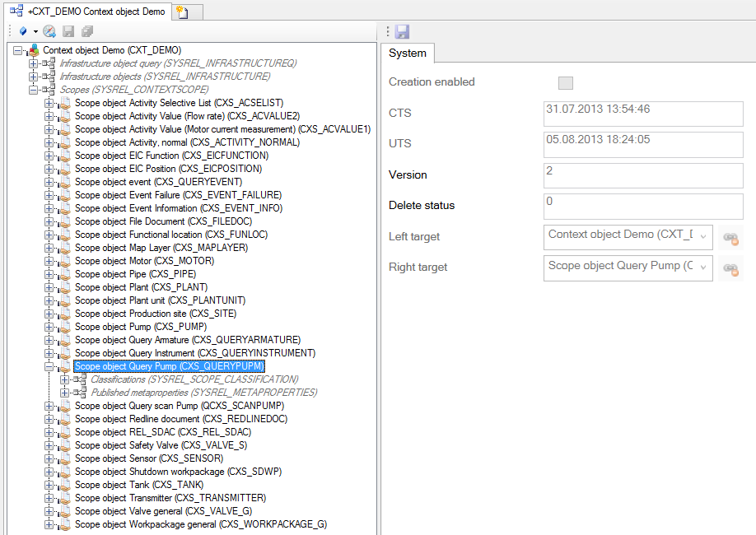
Task: Expand the Published metaproperties node
Action: pyautogui.click(x=65, y=393)
